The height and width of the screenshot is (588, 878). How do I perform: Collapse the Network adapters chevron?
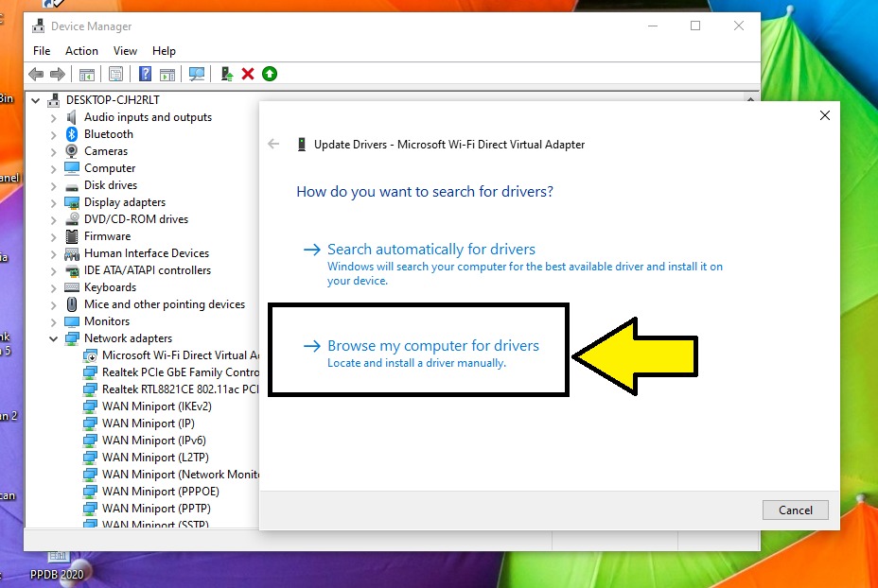click(54, 339)
